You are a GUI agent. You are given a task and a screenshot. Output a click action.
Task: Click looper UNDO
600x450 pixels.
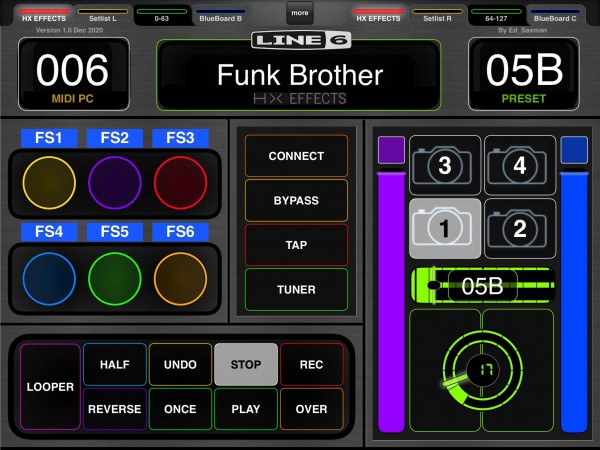180,364
